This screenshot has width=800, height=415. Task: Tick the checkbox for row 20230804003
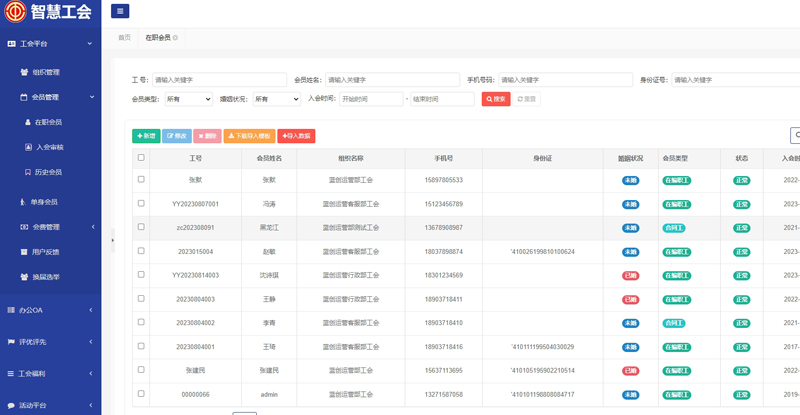141,298
